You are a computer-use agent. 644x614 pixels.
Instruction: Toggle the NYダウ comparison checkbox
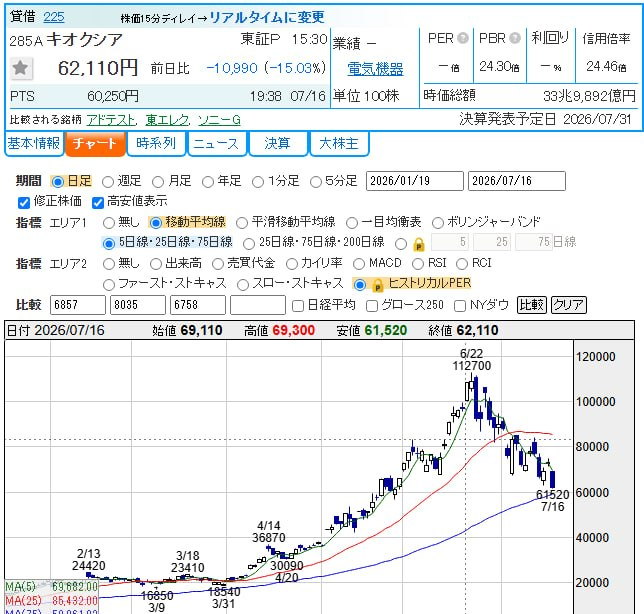460,306
